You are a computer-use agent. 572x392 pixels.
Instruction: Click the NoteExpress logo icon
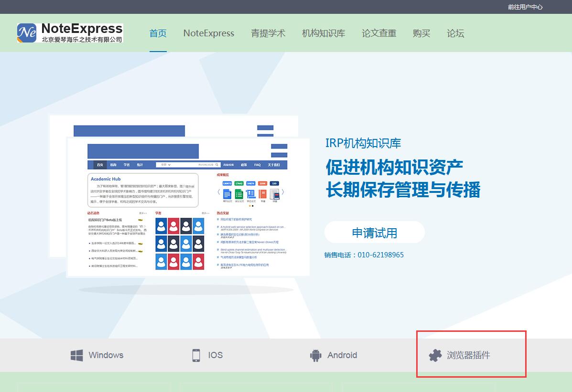(x=27, y=33)
